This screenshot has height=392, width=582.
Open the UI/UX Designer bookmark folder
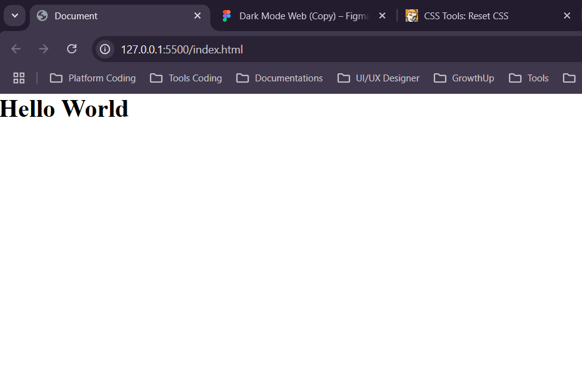click(379, 78)
